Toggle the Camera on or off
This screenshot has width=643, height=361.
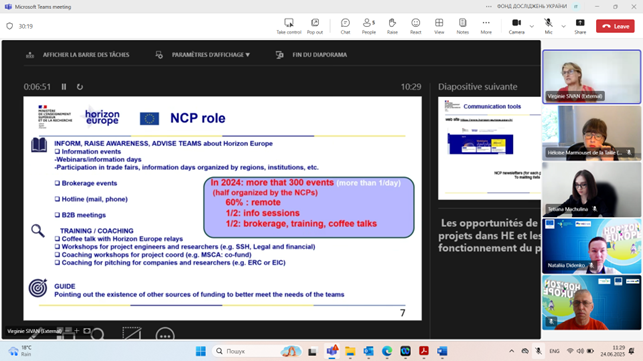coord(516,26)
